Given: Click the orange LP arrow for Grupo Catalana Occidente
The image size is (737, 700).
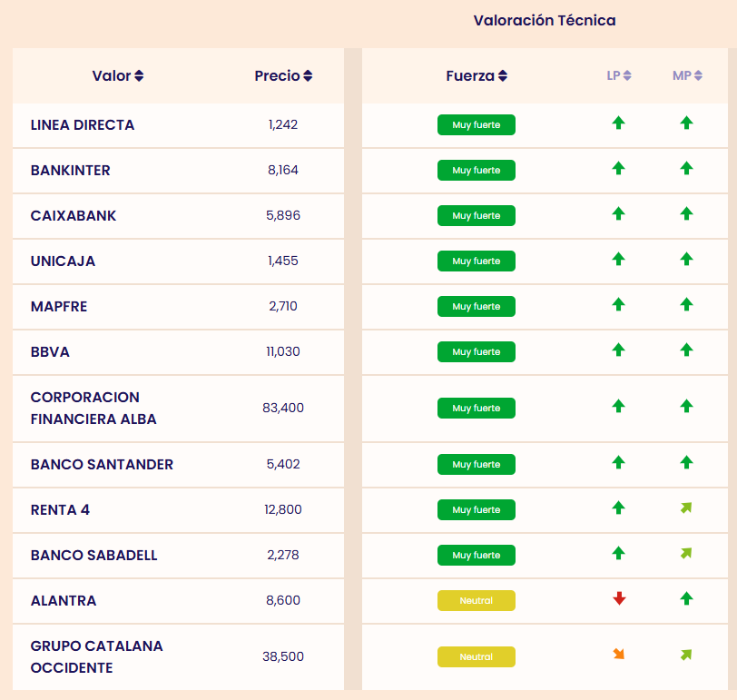Looking at the screenshot, I should click(619, 655).
